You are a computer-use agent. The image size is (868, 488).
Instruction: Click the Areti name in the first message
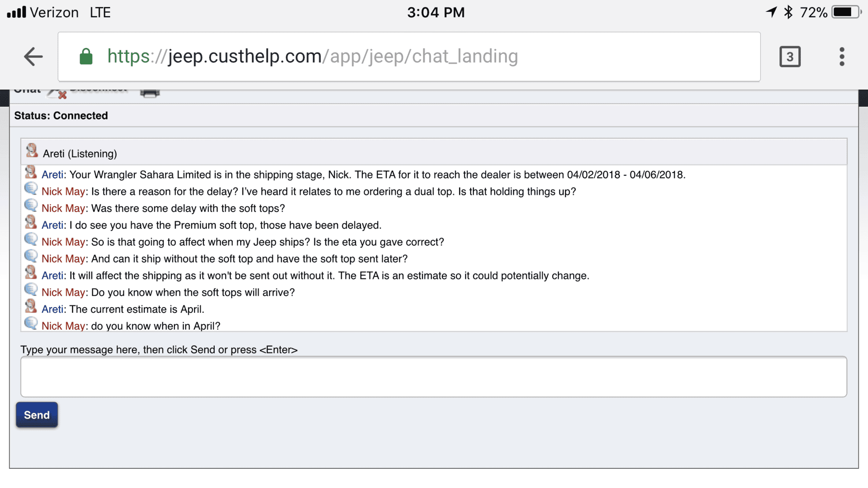[52, 175]
